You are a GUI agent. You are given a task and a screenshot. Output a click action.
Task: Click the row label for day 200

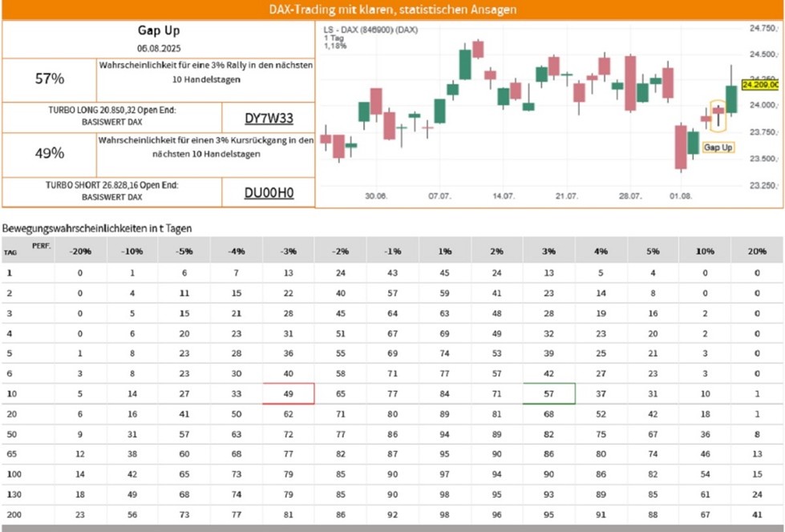click(x=14, y=514)
